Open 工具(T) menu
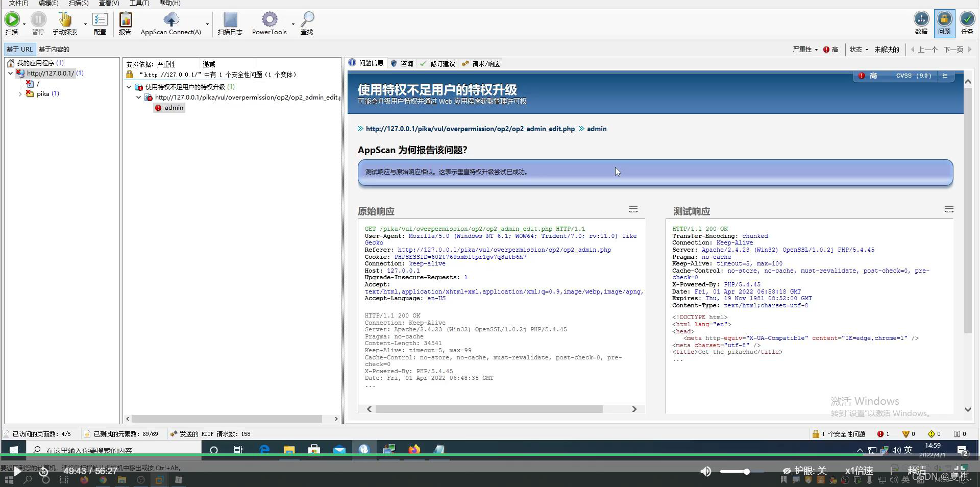 [x=139, y=3]
